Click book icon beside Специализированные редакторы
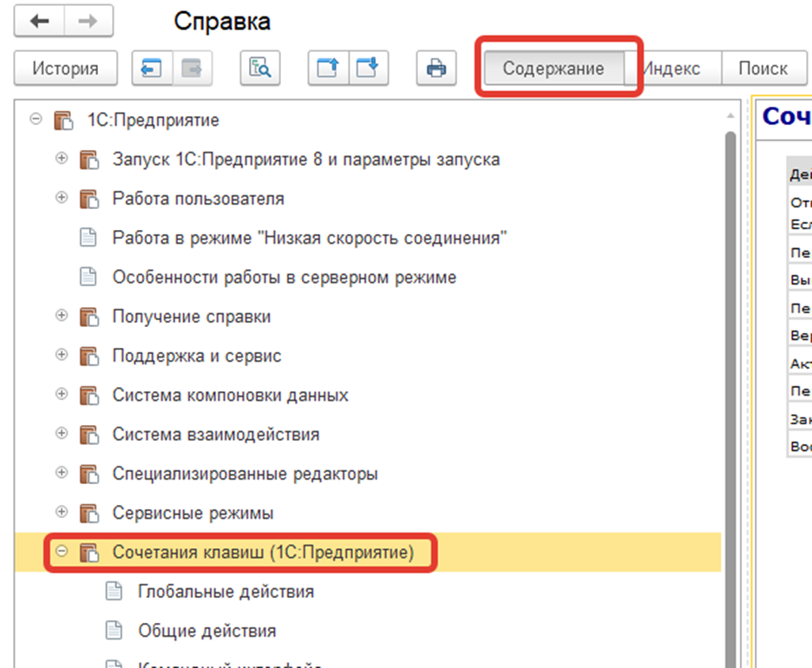This screenshot has height=668, width=812. pyautogui.click(x=89, y=474)
